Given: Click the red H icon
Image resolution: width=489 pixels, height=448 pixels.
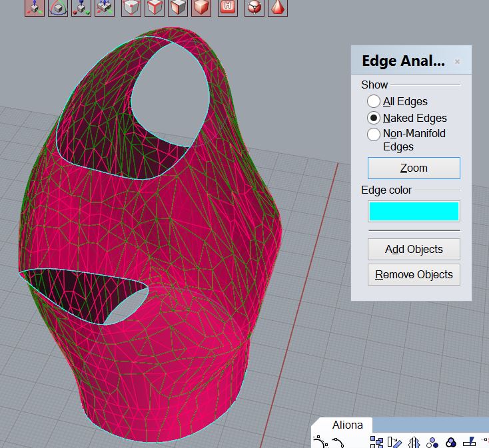Looking at the screenshot, I should (x=228, y=7).
